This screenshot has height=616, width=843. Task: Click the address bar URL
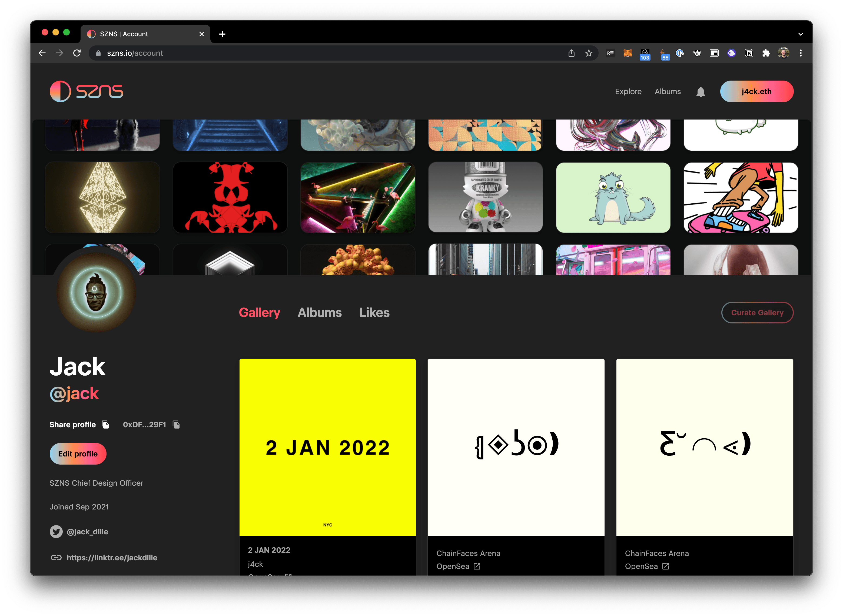135,53
